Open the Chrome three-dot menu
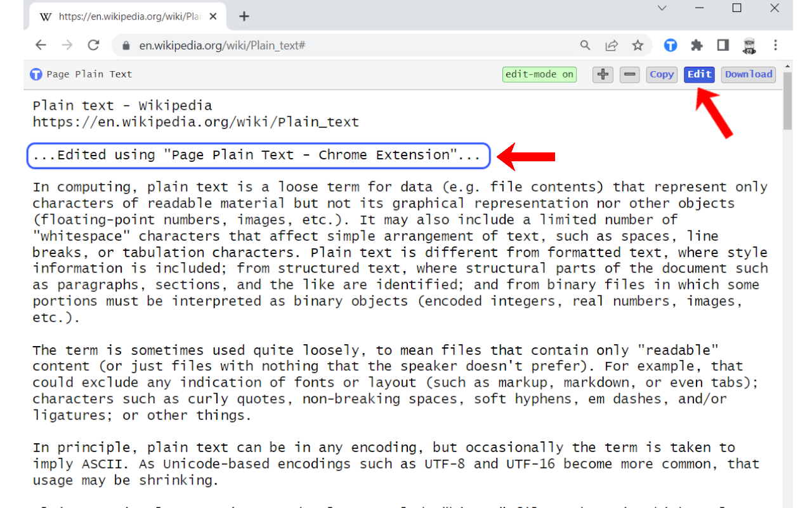 point(775,45)
